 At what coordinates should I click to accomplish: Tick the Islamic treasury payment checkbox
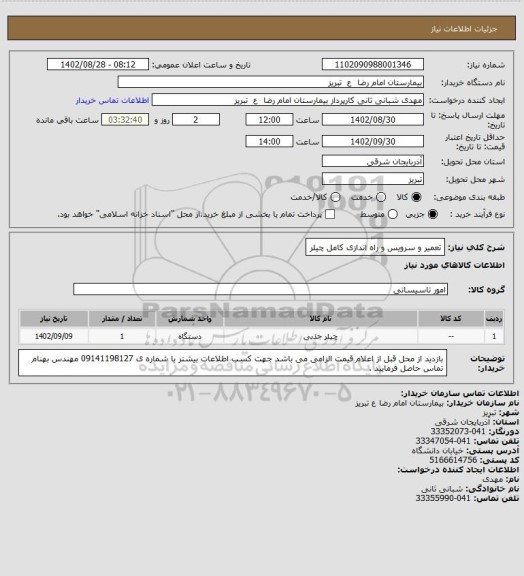(x=330, y=214)
